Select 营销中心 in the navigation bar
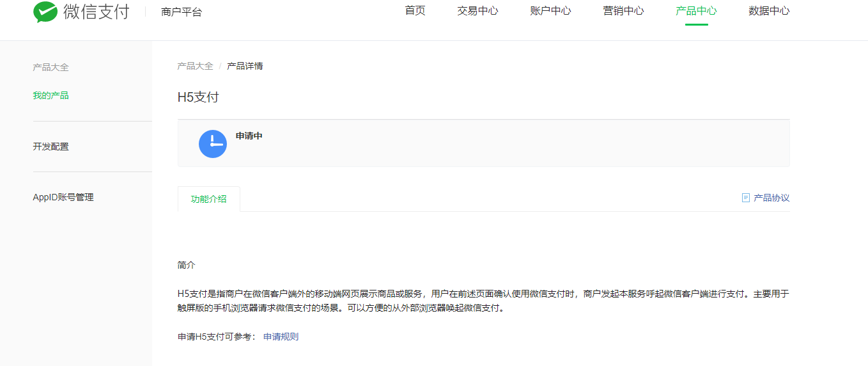868x366 pixels. [x=623, y=11]
